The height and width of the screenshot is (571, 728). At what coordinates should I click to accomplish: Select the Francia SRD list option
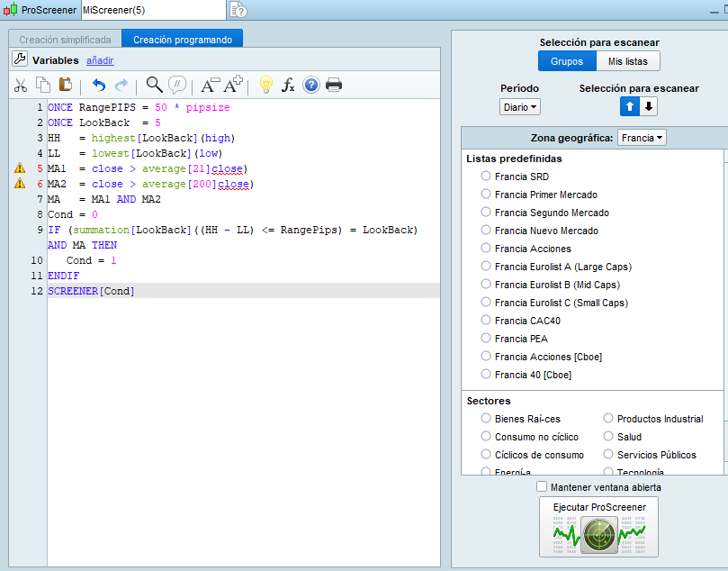point(486,177)
